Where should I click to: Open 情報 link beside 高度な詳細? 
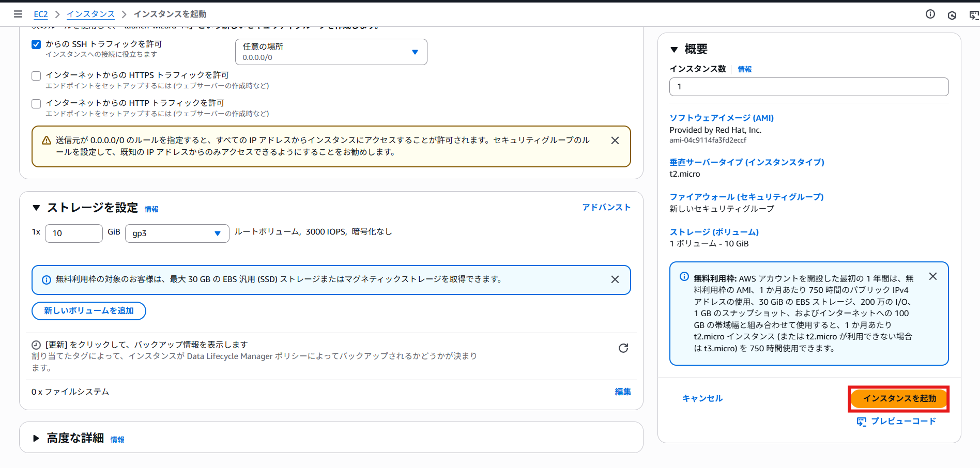pyautogui.click(x=117, y=440)
